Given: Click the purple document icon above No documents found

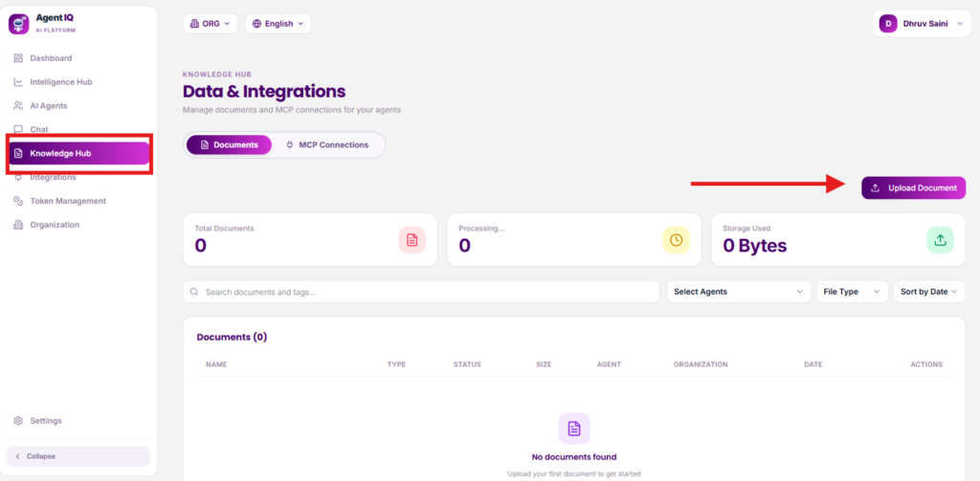Looking at the screenshot, I should pyautogui.click(x=574, y=428).
